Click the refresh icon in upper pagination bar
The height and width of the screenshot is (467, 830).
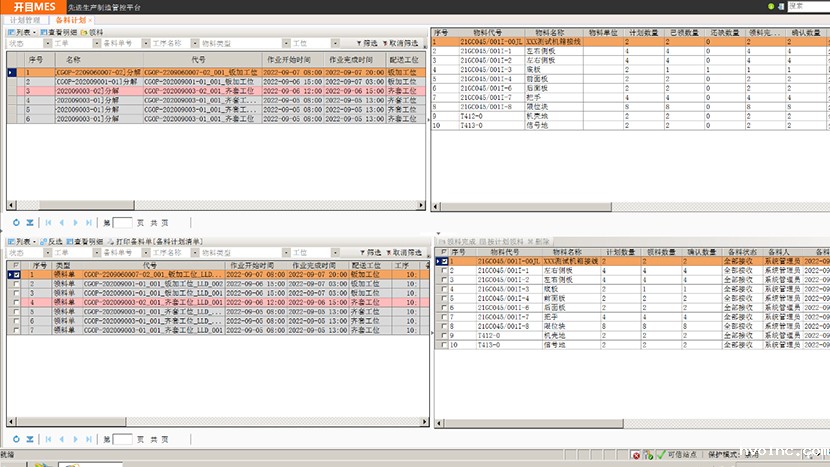[x=16, y=222]
